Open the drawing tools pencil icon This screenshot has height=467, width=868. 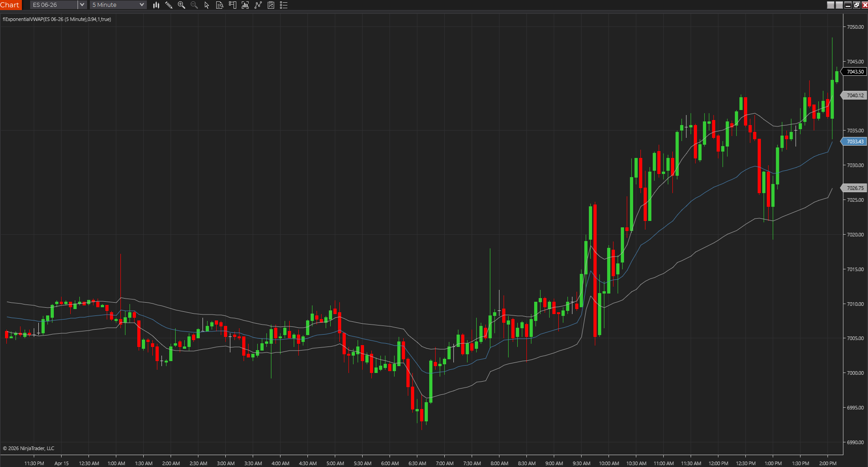169,5
